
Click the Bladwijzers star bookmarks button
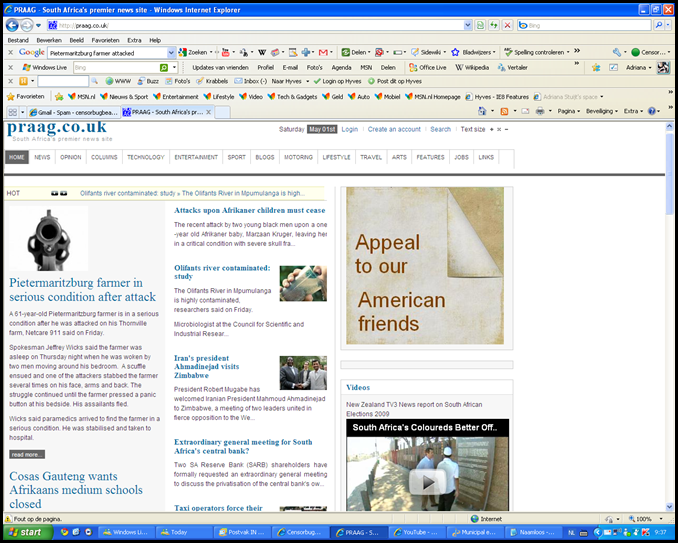coord(471,52)
